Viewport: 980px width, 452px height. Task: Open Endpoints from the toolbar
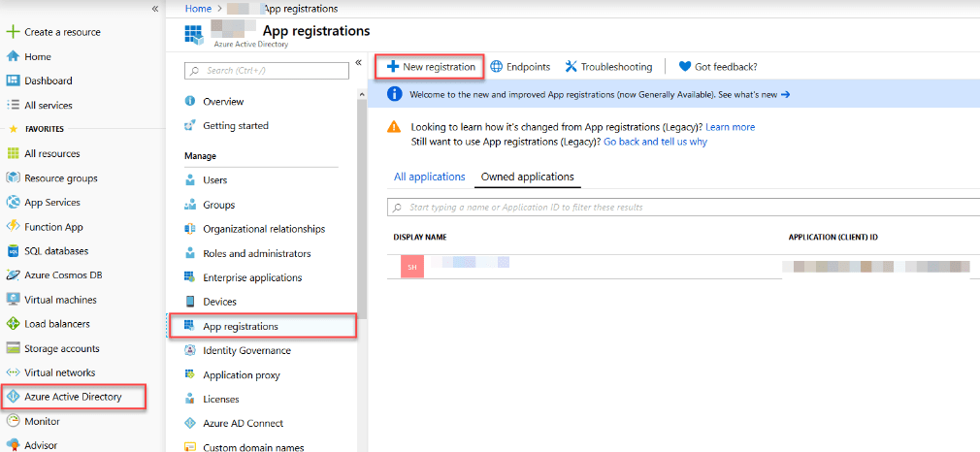(x=520, y=67)
